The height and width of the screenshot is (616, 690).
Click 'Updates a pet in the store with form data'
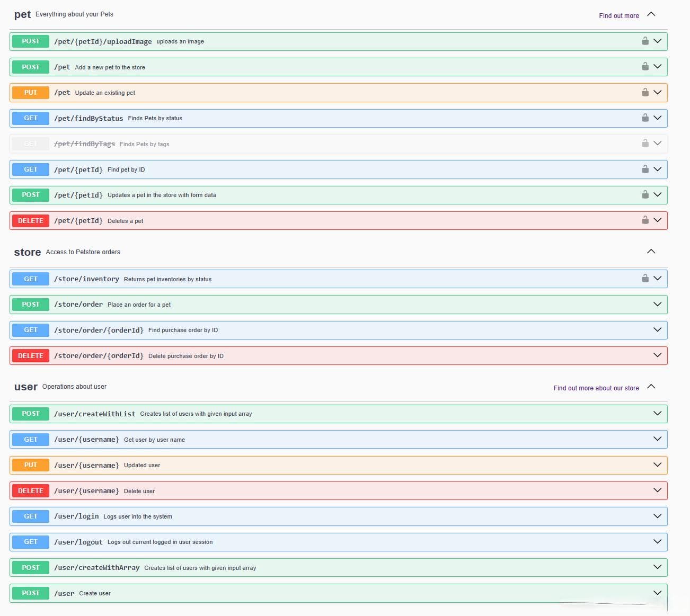tap(162, 195)
